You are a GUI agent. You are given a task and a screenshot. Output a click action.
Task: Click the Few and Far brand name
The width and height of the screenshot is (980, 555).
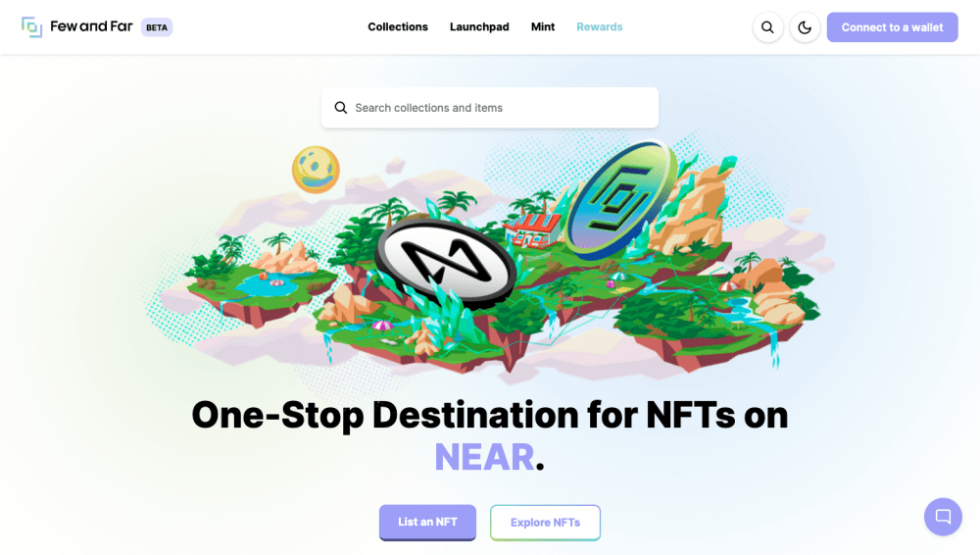click(x=91, y=26)
